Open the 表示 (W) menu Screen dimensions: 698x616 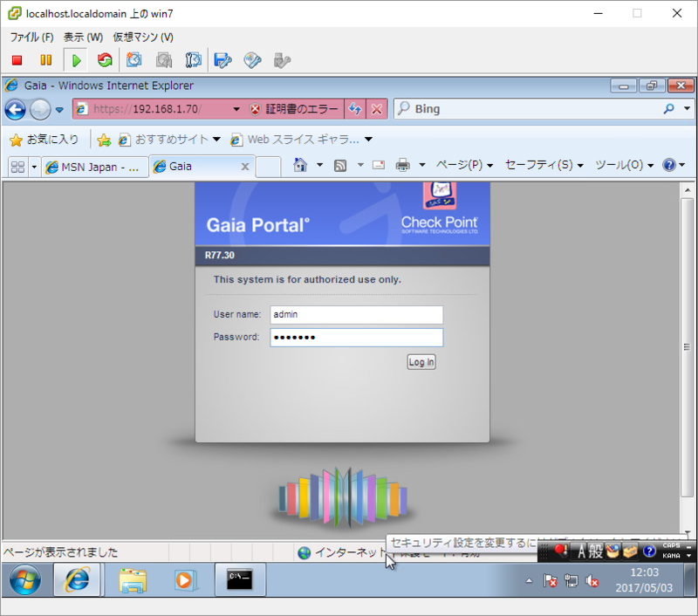[83, 38]
